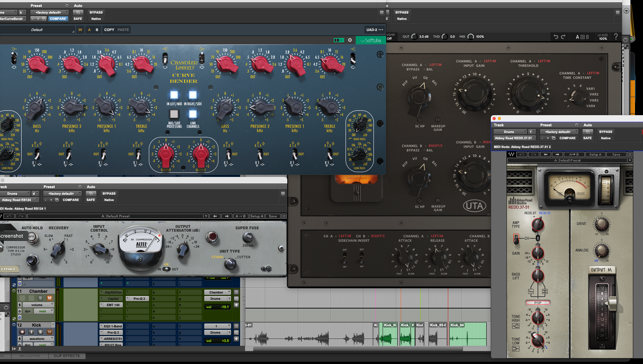Toggle LINK CHANNELS button on Curve Bender

click(x=193, y=114)
